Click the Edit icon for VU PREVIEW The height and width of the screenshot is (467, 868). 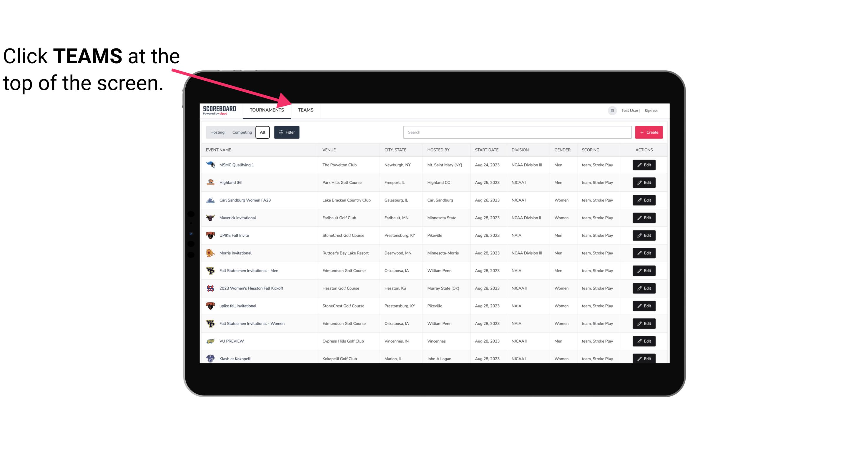coord(644,340)
